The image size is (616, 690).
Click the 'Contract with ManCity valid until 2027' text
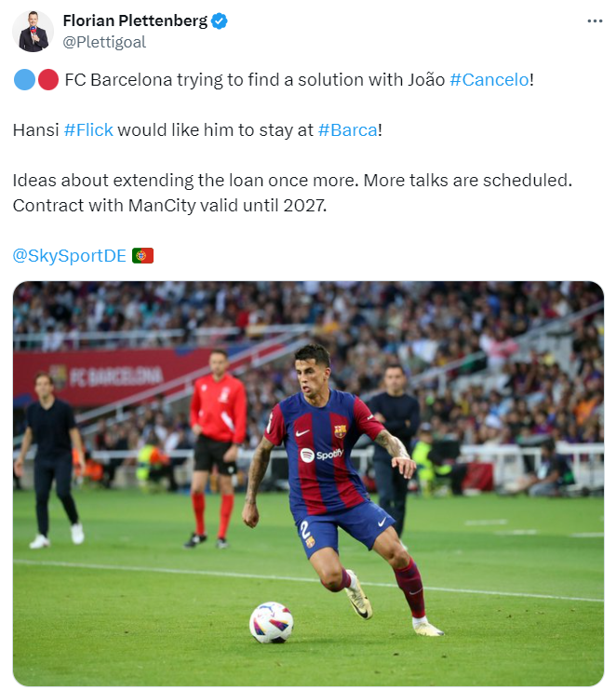point(169,206)
